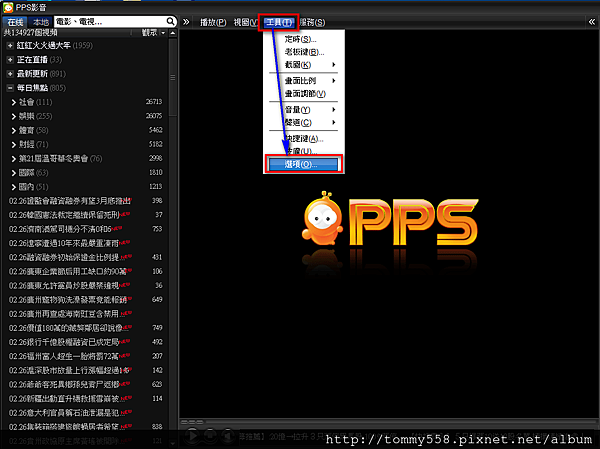Select 快捷鍵(A)... menu entry
The image size is (600, 449).
click(304, 139)
